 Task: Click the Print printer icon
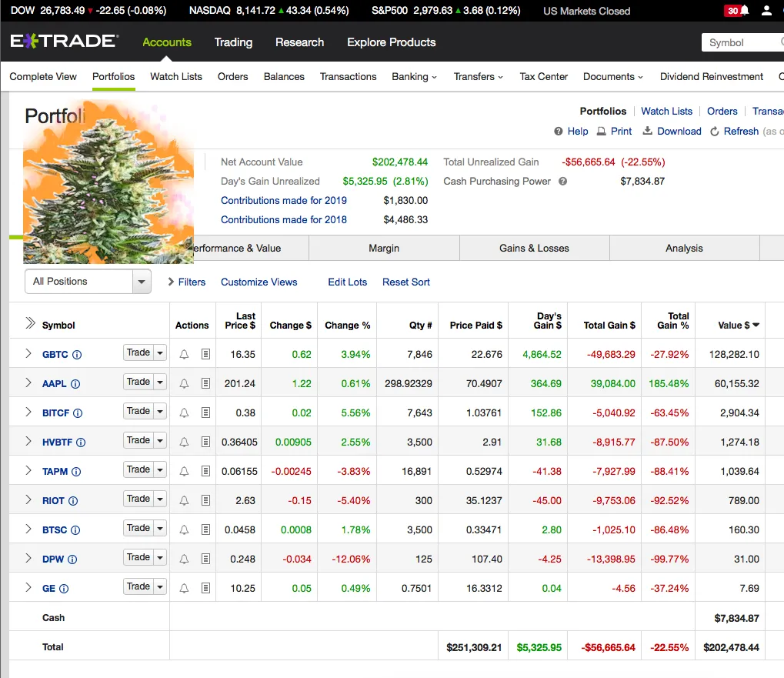(602, 131)
